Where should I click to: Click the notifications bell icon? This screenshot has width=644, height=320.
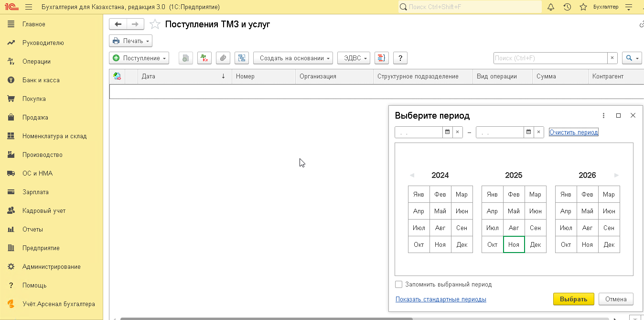pyautogui.click(x=550, y=7)
